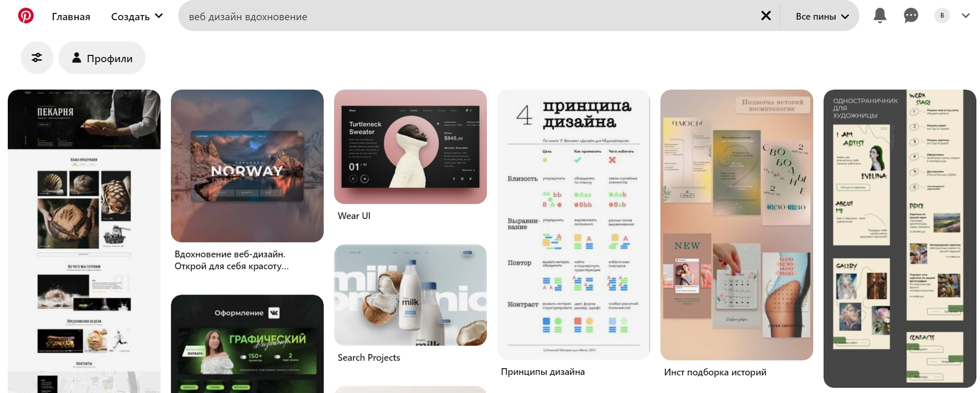Image resolution: width=980 pixels, height=393 pixels.
Task: Open the Инст подборка историй pin title
Action: point(715,372)
